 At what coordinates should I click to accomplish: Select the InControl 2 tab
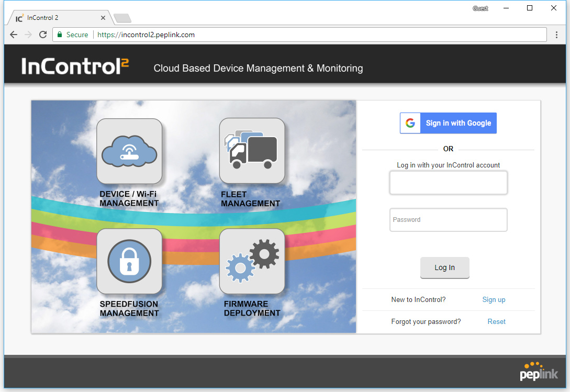tap(60, 18)
